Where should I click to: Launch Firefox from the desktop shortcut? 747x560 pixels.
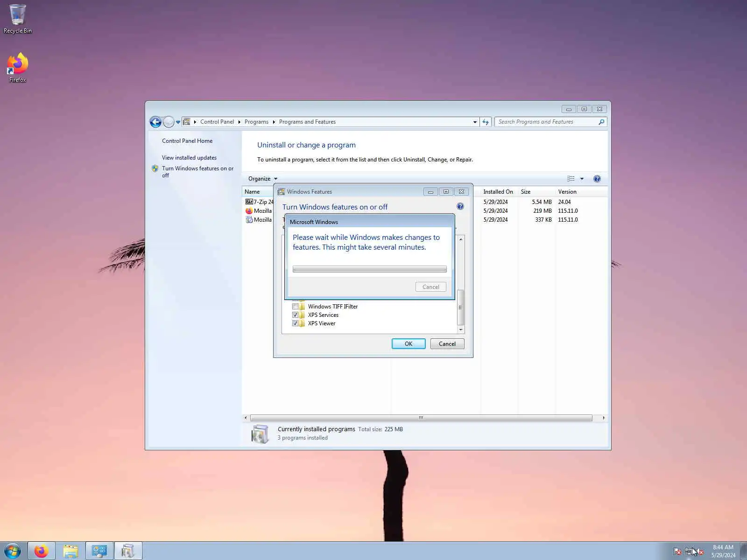click(17, 68)
